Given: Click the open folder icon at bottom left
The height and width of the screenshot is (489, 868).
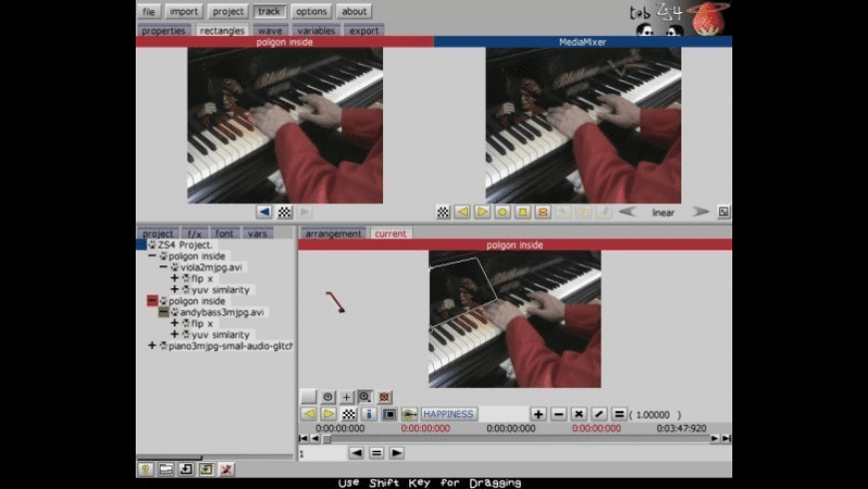Looking at the screenshot, I should pyautogui.click(x=166, y=469).
